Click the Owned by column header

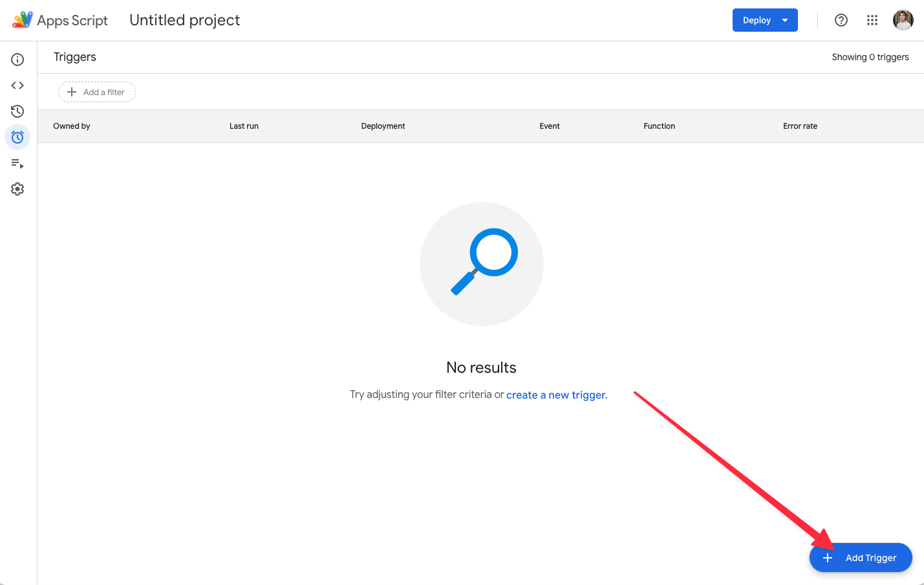[x=72, y=126]
